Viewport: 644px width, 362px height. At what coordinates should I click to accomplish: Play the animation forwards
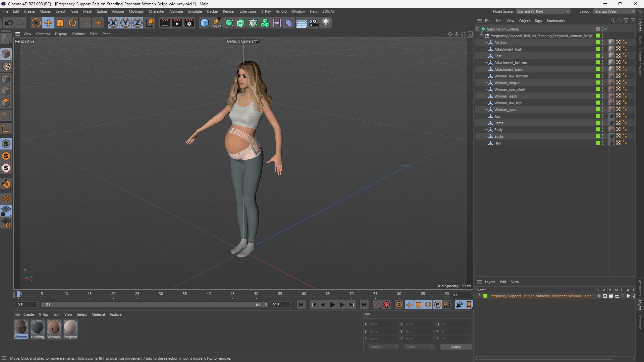pyautogui.click(x=332, y=305)
